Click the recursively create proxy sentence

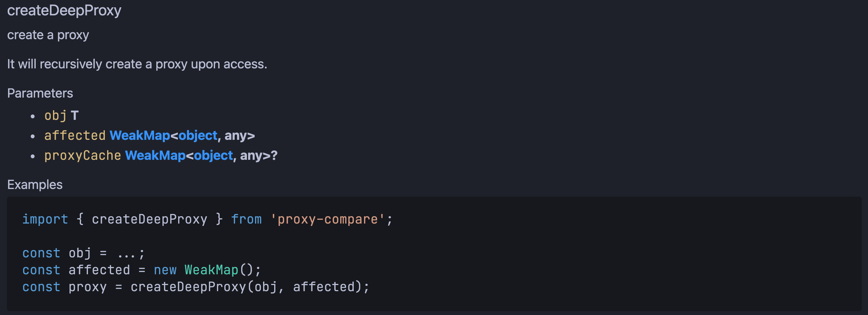click(137, 64)
